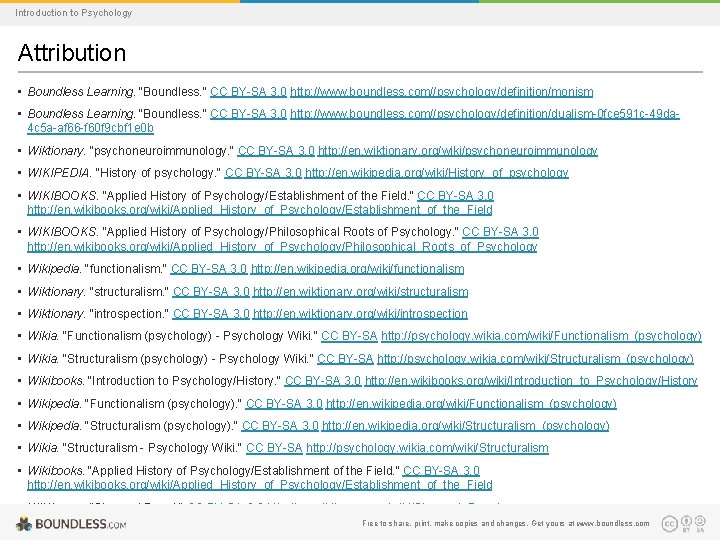
Task: Open wikibooks Introduction_to_Psychology/History link
Action: [x=531, y=381]
